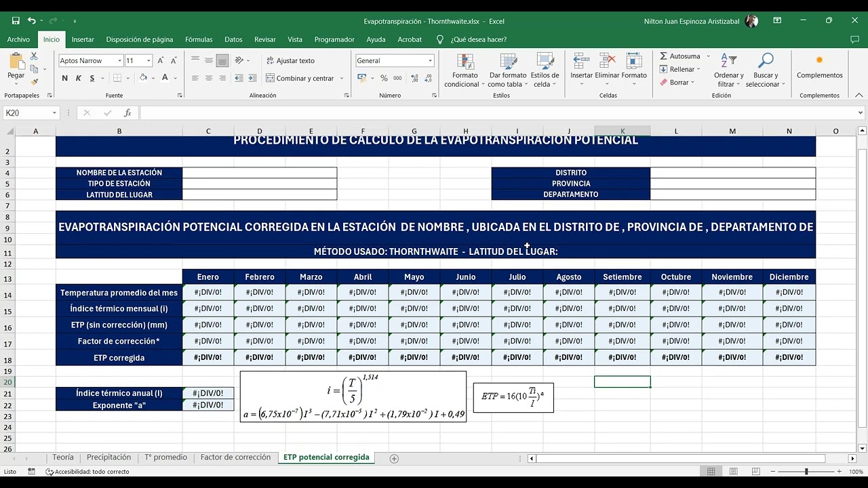Undo the last action in quick access toolbar
Image resolution: width=868 pixels, height=488 pixels.
pos(32,21)
